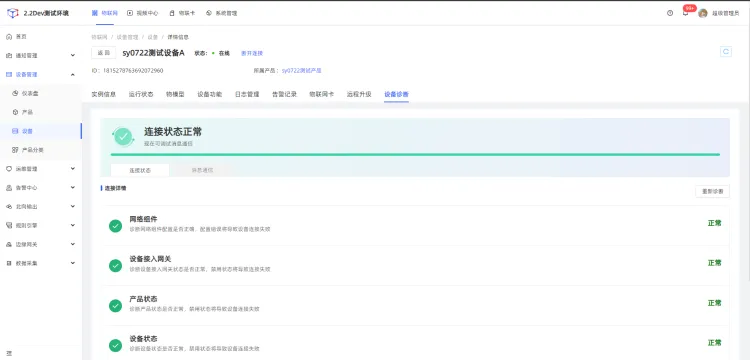
Task: Open the 物联网 top navigation icon
Action: coord(95,13)
